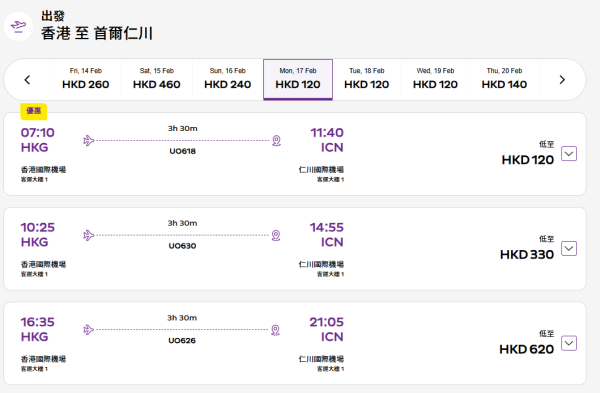Click the 優惠 yellow badge

click(x=34, y=111)
